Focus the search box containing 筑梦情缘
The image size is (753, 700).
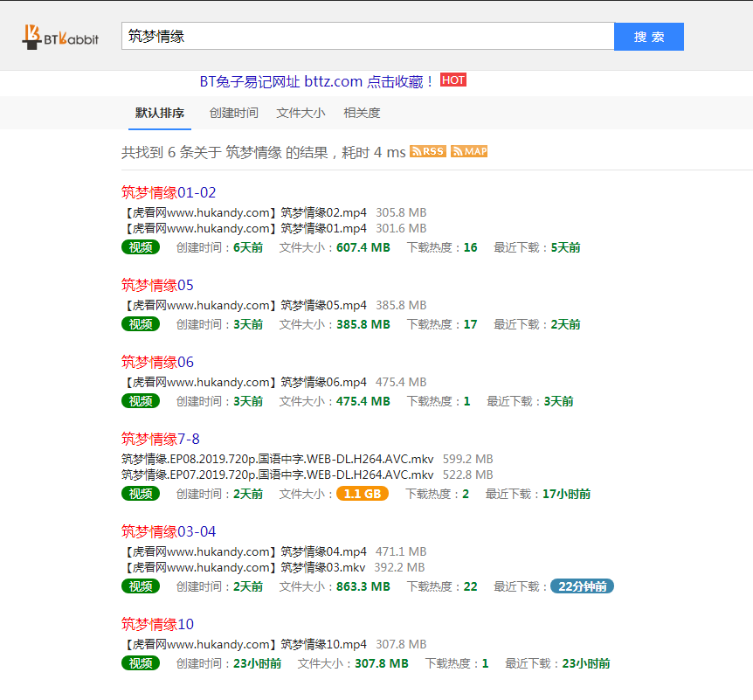pyautogui.click(x=368, y=36)
